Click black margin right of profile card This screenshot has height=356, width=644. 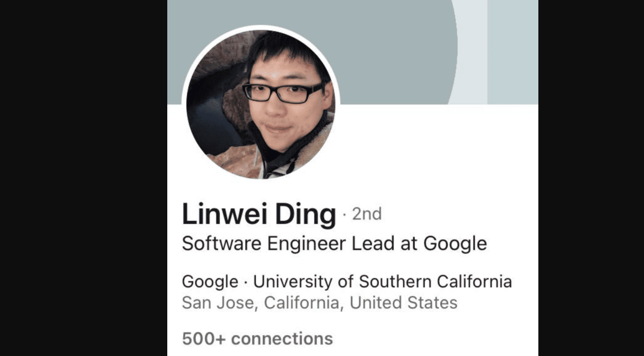point(591,178)
